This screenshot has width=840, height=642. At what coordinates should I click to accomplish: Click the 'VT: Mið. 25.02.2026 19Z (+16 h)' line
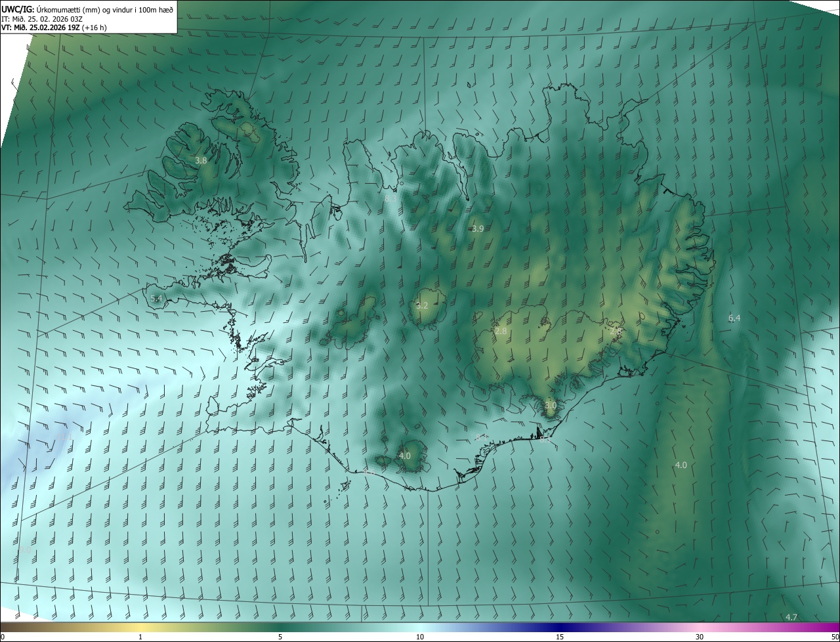tap(54, 28)
